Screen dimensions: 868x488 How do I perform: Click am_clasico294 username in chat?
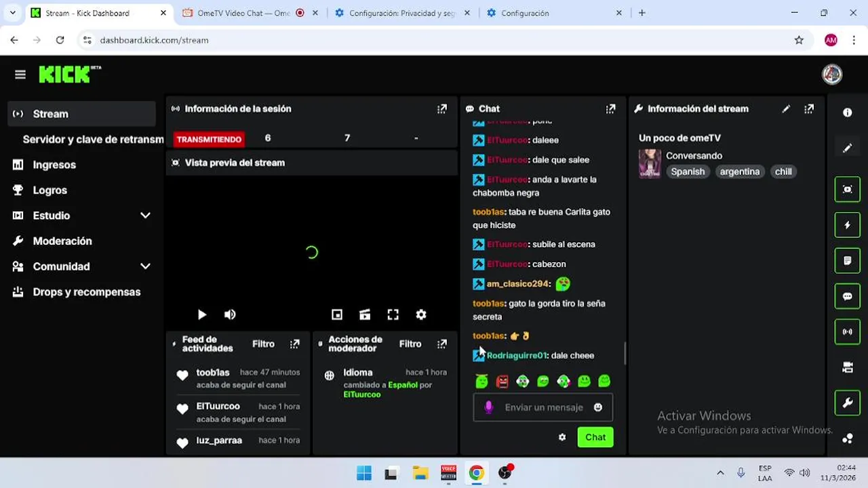tap(517, 284)
